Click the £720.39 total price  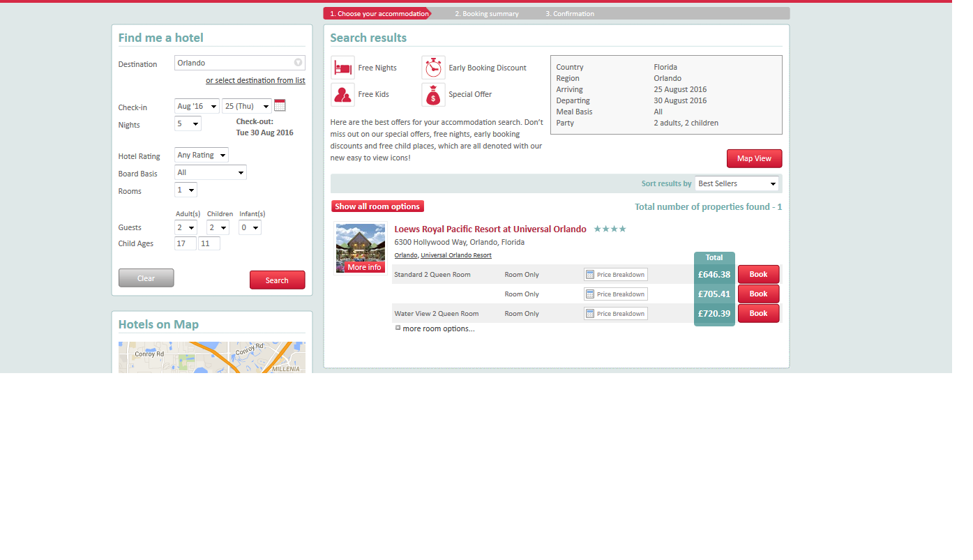(x=714, y=314)
